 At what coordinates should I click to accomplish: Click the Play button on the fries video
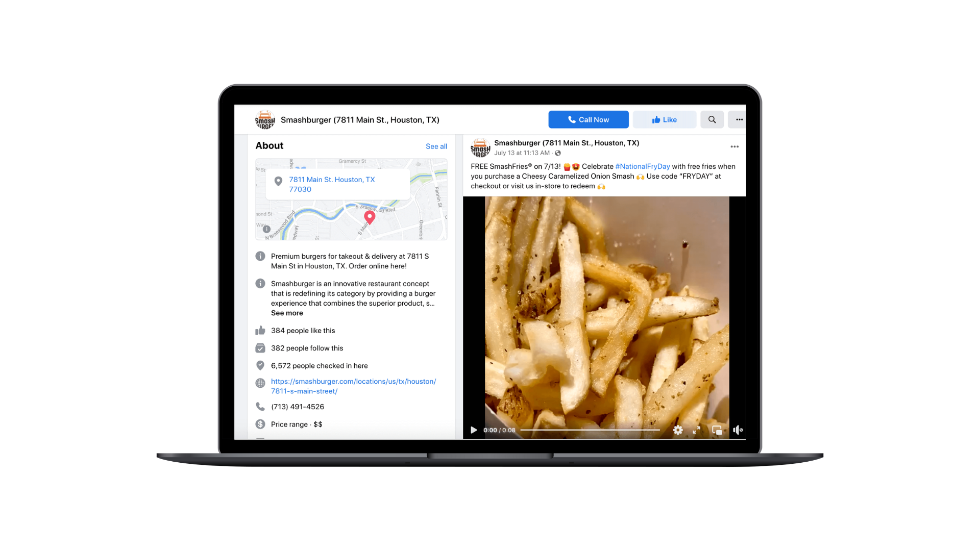473,430
